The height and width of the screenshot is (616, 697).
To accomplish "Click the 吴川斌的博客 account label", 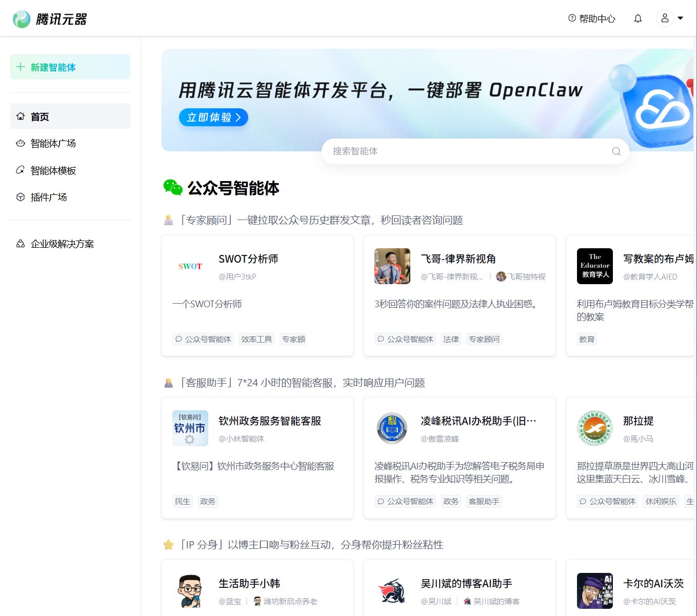I will coord(496,601).
